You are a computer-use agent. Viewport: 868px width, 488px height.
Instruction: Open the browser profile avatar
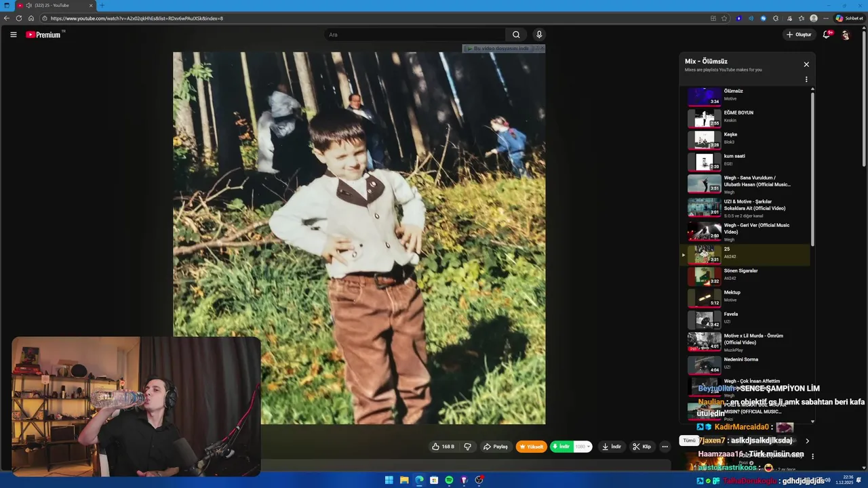[814, 18]
